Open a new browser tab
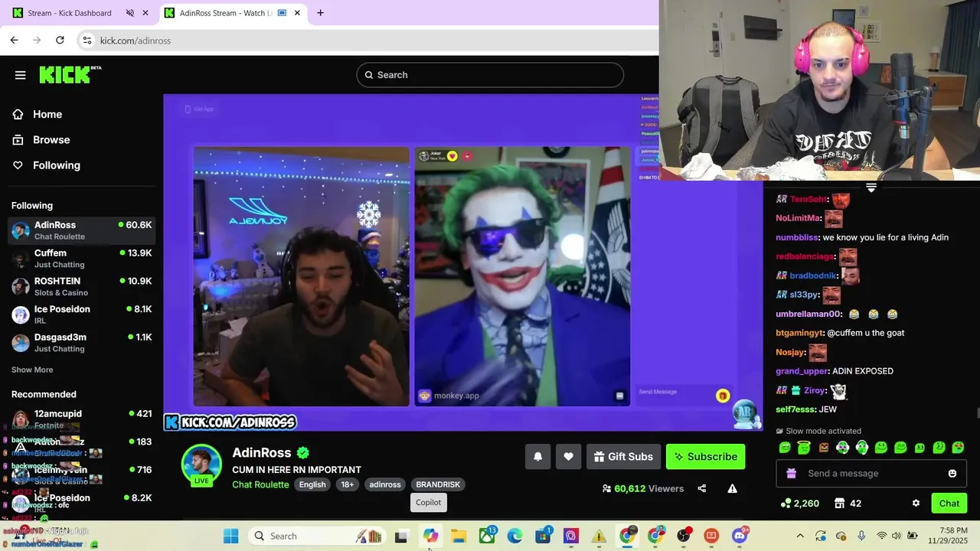This screenshot has height=551, width=980. (320, 13)
